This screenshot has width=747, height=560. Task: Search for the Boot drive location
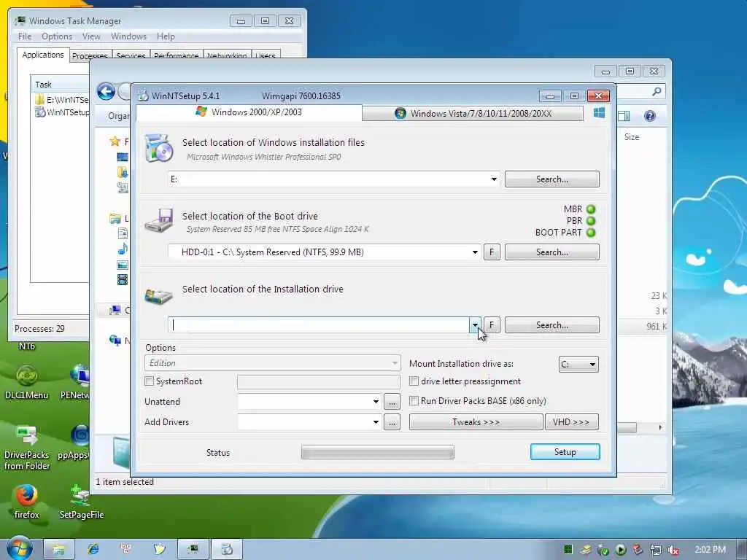(551, 252)
